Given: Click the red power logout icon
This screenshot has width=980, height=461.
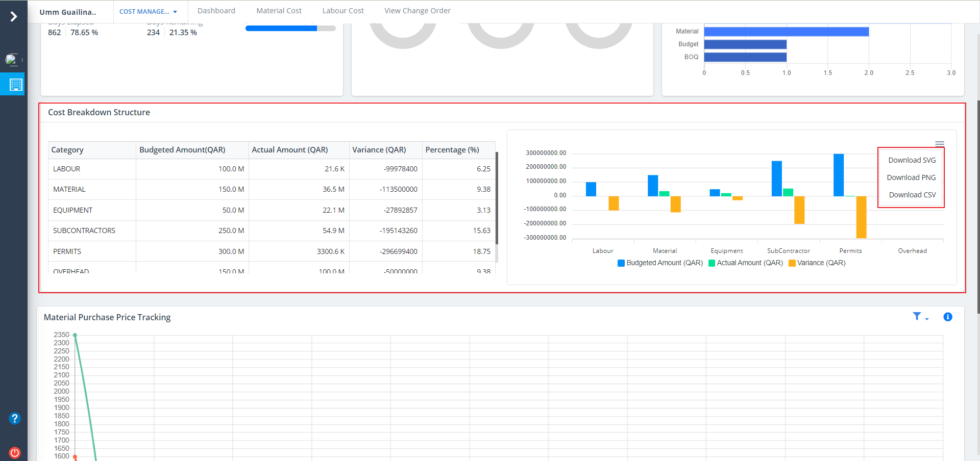Looking at the screenshot, I should coord(15,452).
